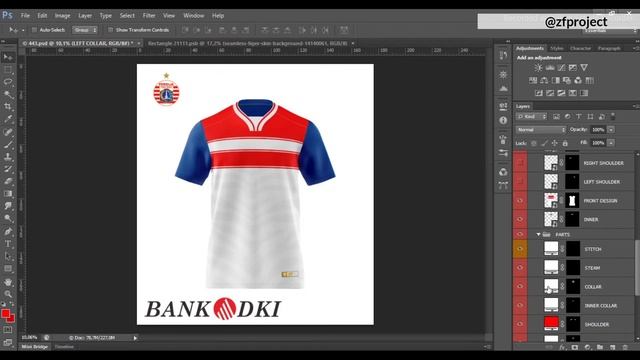Open the Fill slider arrow

pos(611,143)
